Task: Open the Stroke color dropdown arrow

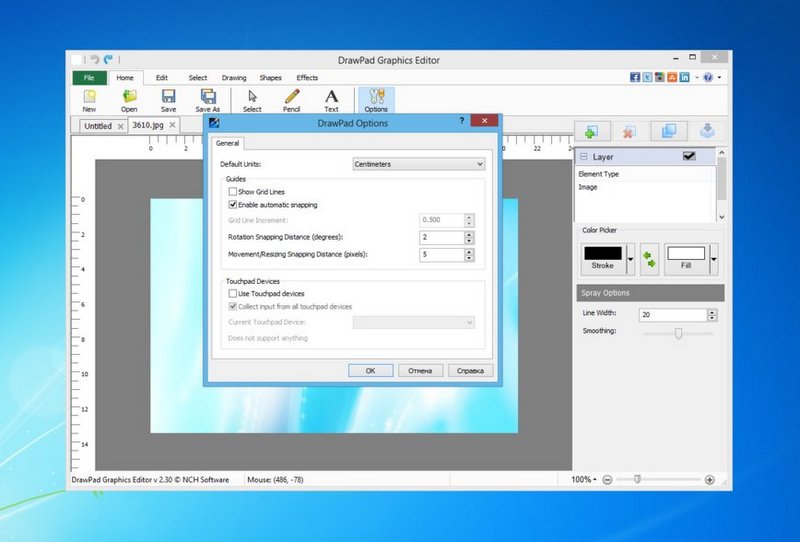Action: [x=630, y=259]
